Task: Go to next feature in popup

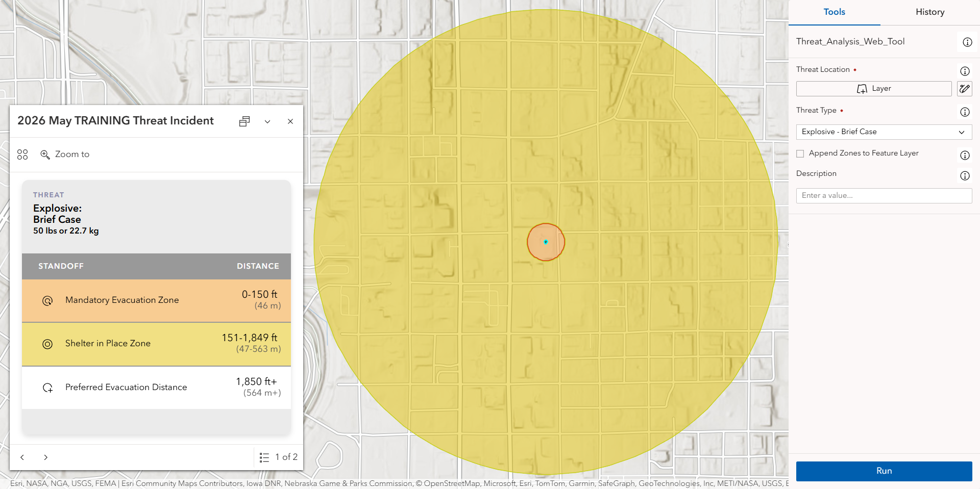Action: coord(45,457)
